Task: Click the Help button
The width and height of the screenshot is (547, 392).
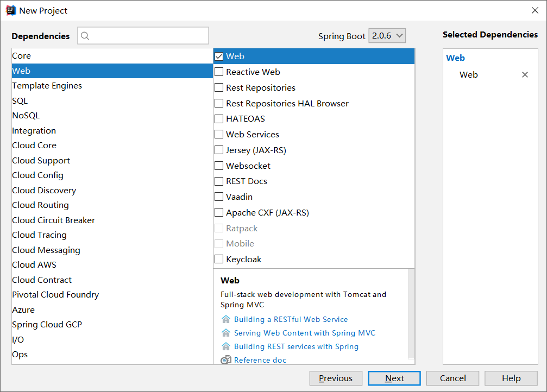Action: pyautogui.click(x=511, y=378)
